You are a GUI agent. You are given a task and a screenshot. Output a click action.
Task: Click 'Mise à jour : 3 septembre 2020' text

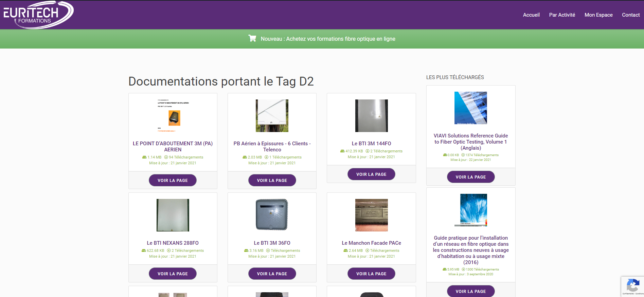[471, 274]
